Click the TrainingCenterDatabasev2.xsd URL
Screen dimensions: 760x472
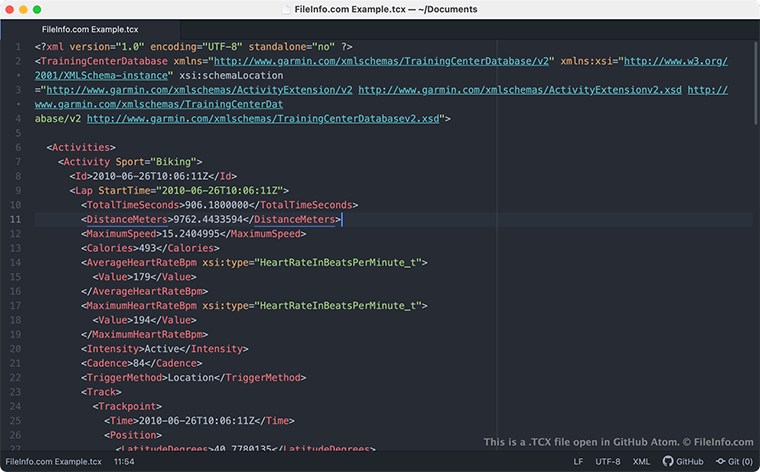264,118
